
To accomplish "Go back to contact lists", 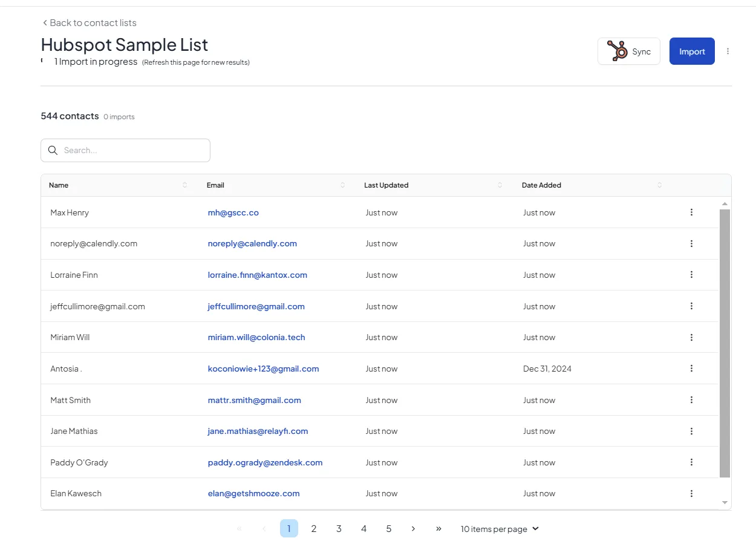I will 90,23.
